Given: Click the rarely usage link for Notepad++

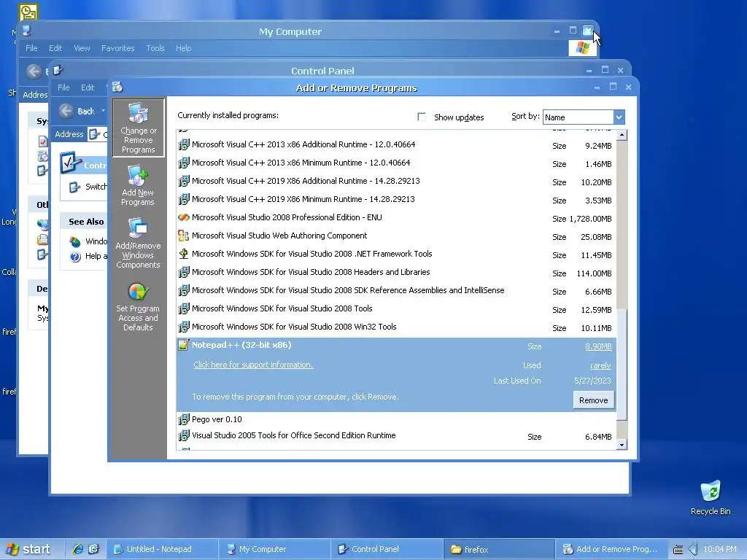Looking at the screenshot, I should 600,365.
